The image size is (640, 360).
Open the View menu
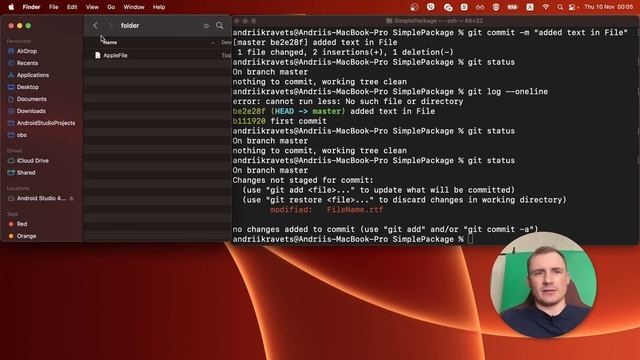click(x=92, y=7)
